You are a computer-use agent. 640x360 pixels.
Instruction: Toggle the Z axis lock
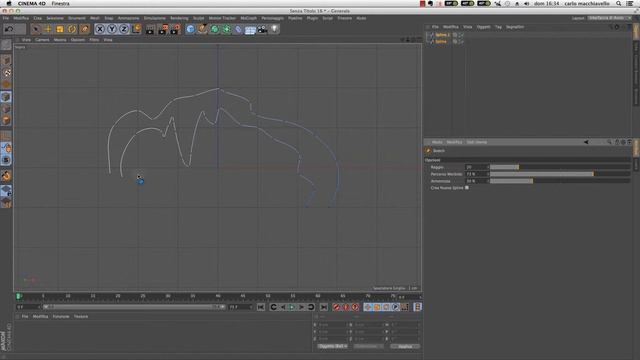[124, 29]
